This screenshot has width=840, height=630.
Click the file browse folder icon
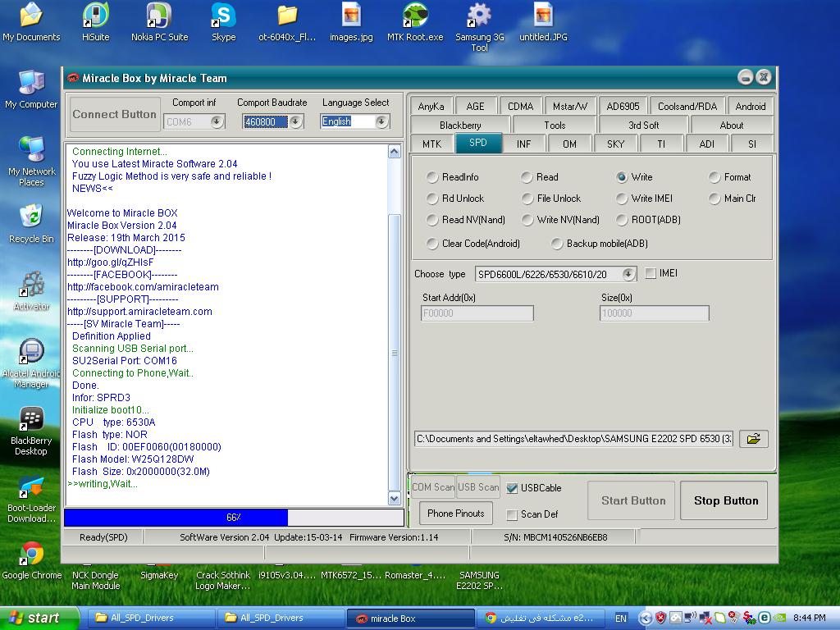click(753, 439)
